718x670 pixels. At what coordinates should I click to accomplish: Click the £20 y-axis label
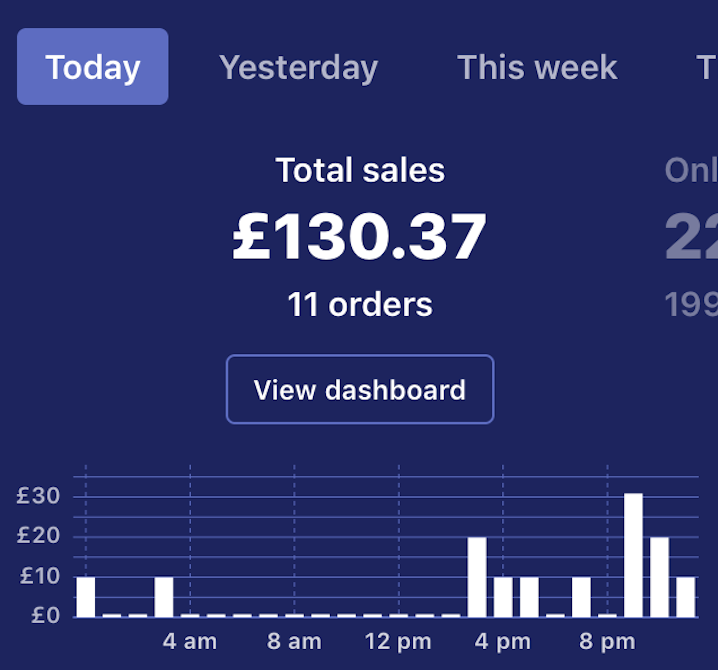click(x=38, y=536)
